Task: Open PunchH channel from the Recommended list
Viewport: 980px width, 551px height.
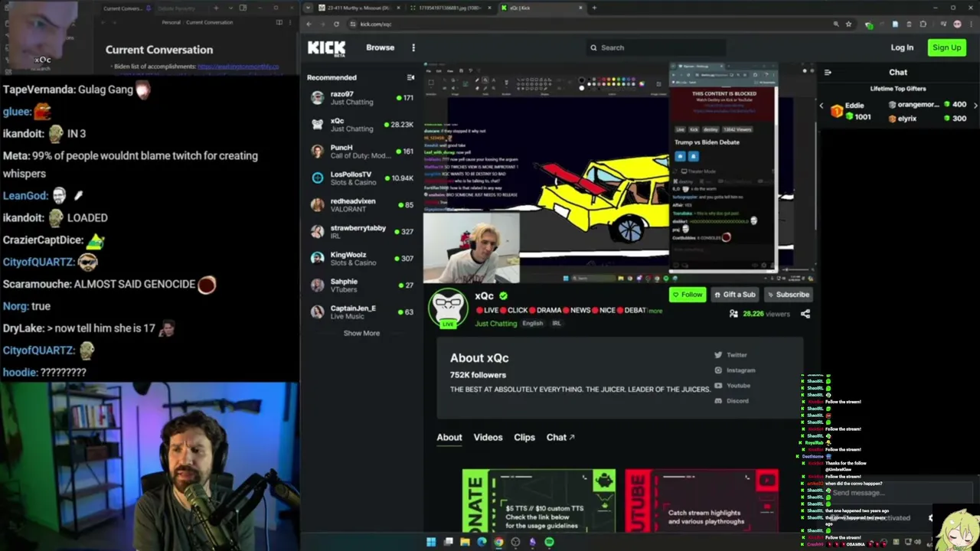Action: pyautogui.click(x=361, y=152)
